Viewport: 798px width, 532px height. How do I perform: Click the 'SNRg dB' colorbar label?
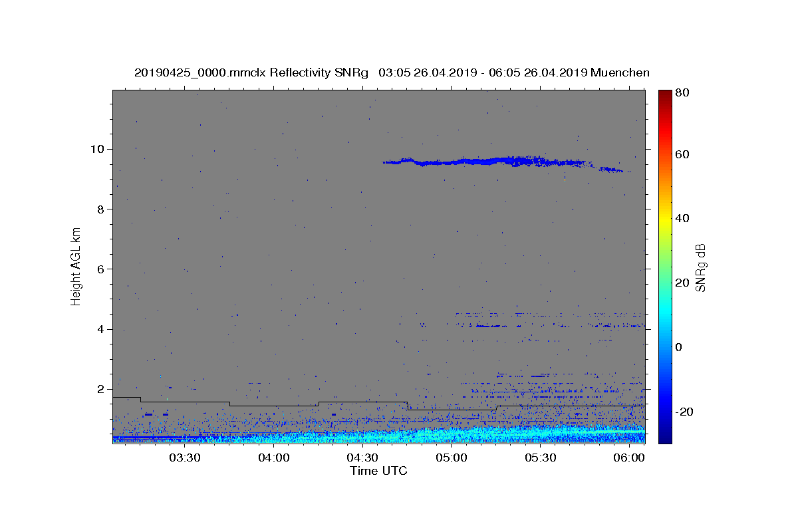coord(700,267)
